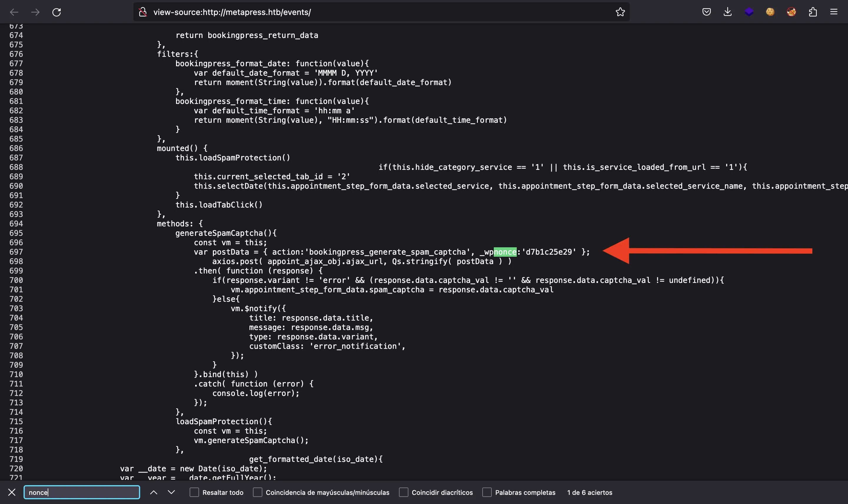Viewport: 848px width, 504px height.
Task: Open the purple diamond extension
Action: pyautogui.click(x=749, y=12)
